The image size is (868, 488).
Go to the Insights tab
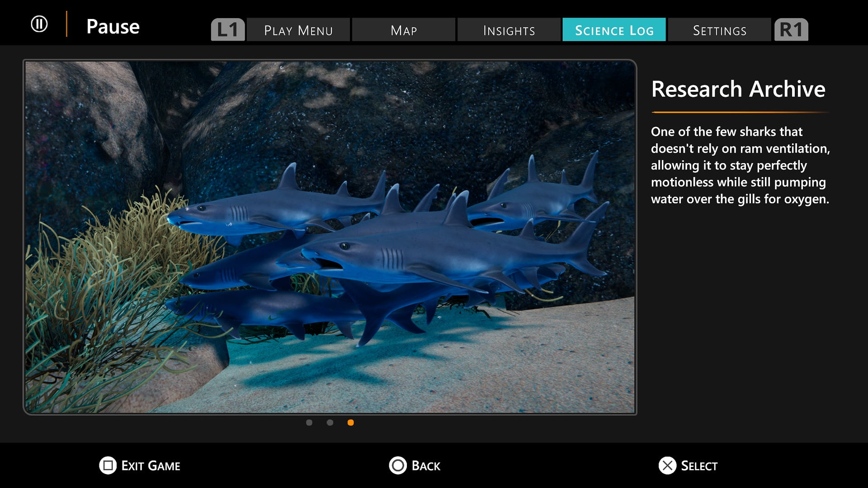point(509,30)
